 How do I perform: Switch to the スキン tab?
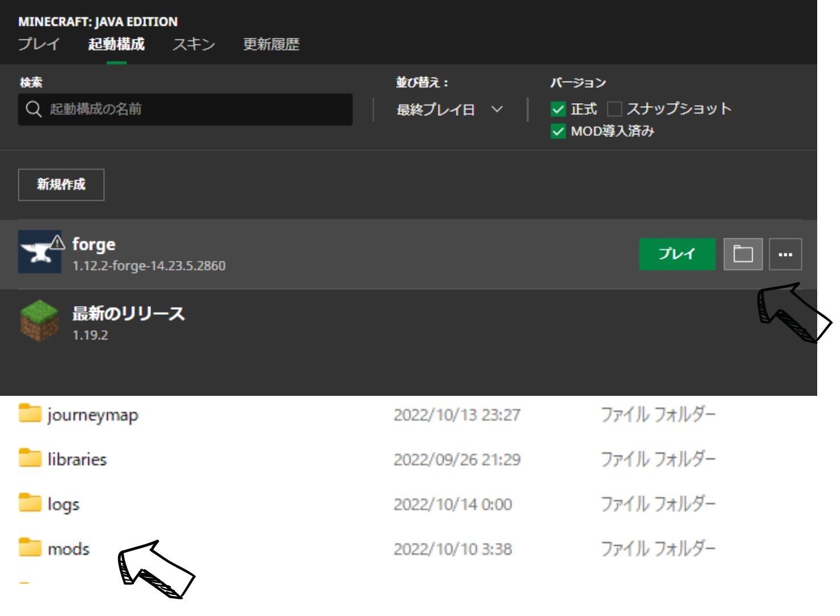coord(194,44)
